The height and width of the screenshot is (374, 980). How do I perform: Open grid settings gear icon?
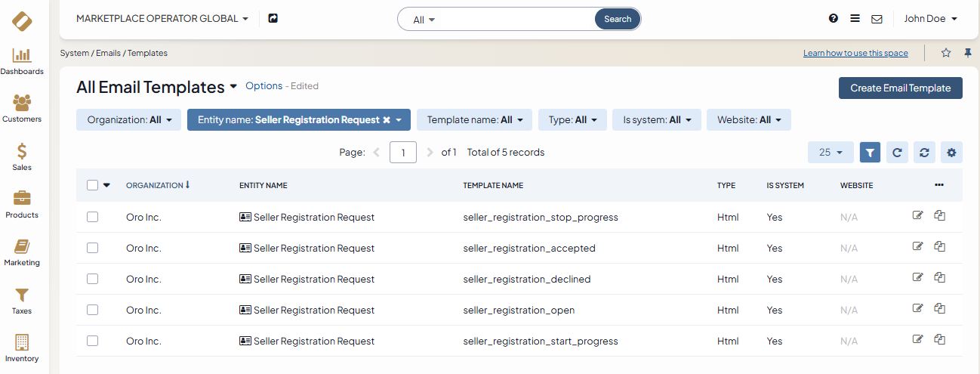[951, 153]
